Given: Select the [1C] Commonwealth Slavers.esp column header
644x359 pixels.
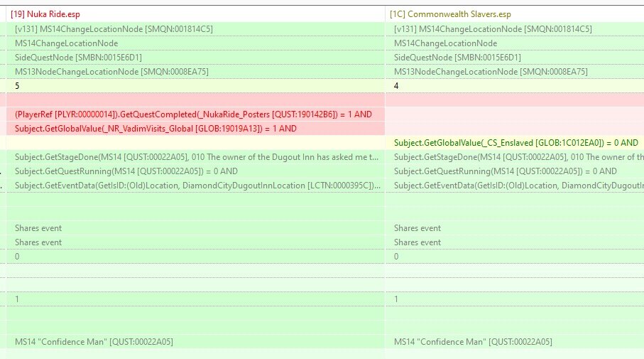Looking at the screenshot, I should [x=515, y=14].
